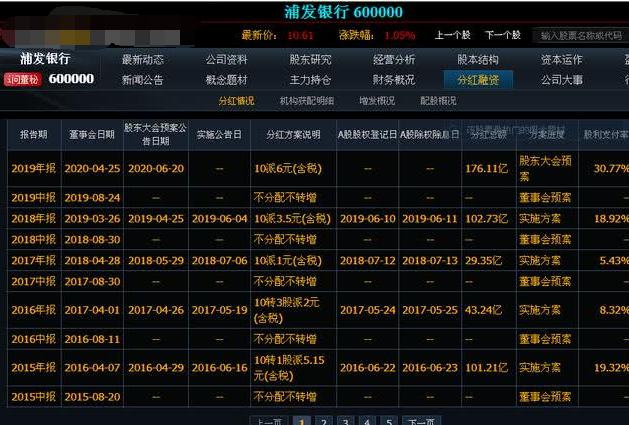Click the 问董秘 red badge

[23, 79]
